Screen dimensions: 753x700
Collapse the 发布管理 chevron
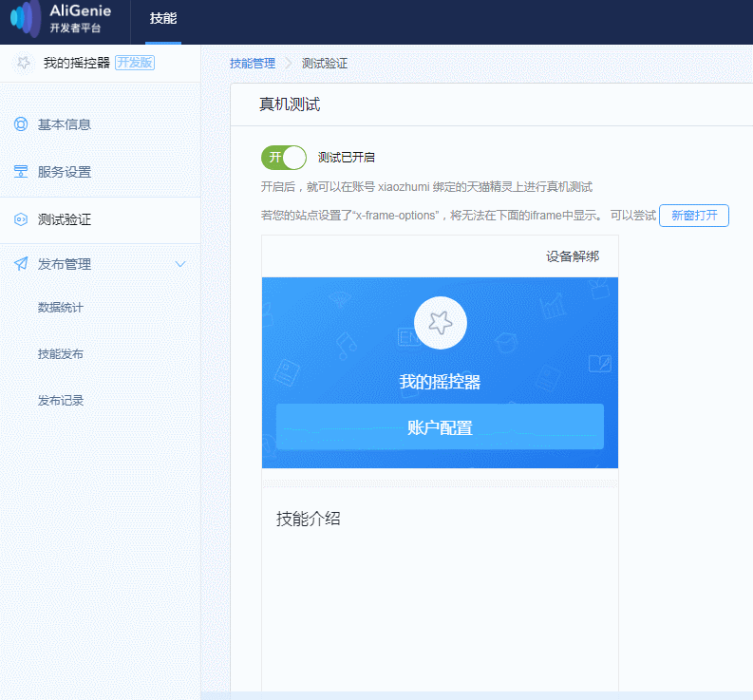click(180, 264)
